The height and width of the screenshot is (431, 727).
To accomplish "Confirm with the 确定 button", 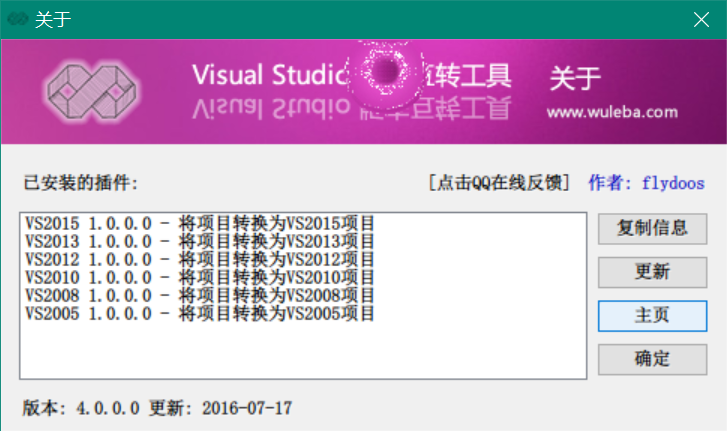I will (x=652, y=359).
